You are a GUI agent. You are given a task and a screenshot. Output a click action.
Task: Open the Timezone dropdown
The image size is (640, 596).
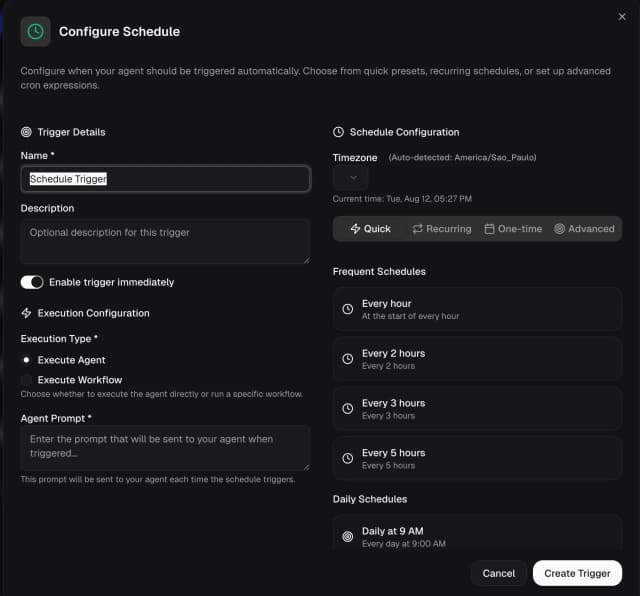(350, 177)
